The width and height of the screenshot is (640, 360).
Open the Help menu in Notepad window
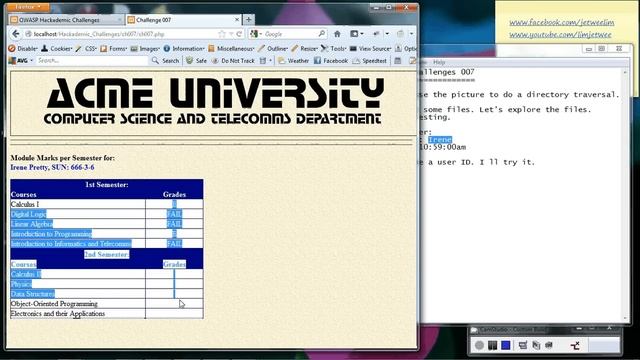pyautogui.click(x=439, y=62)
